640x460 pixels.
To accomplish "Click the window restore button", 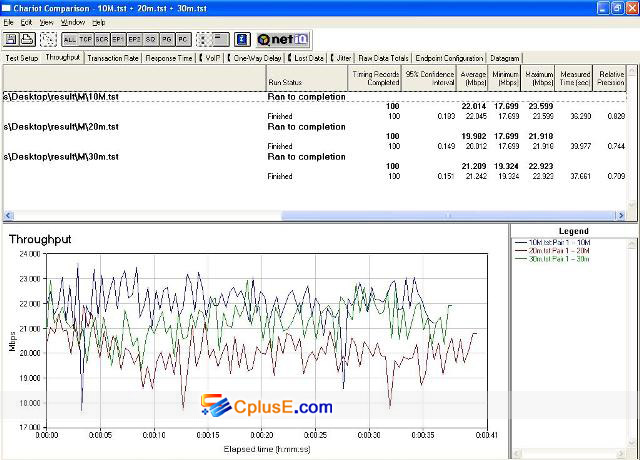I will pyautogui.click(x=617, y=8).
